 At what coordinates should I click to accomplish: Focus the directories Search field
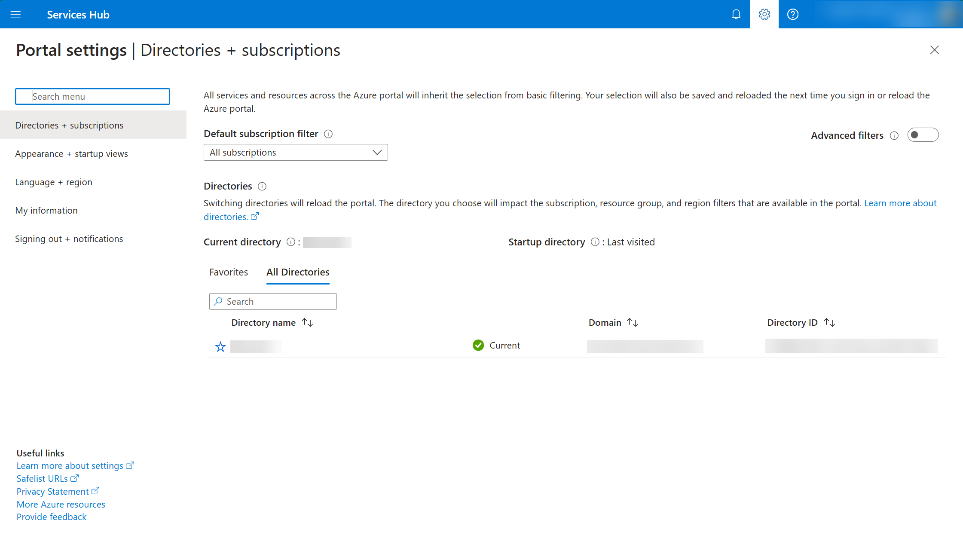click(x=279, y=302)
